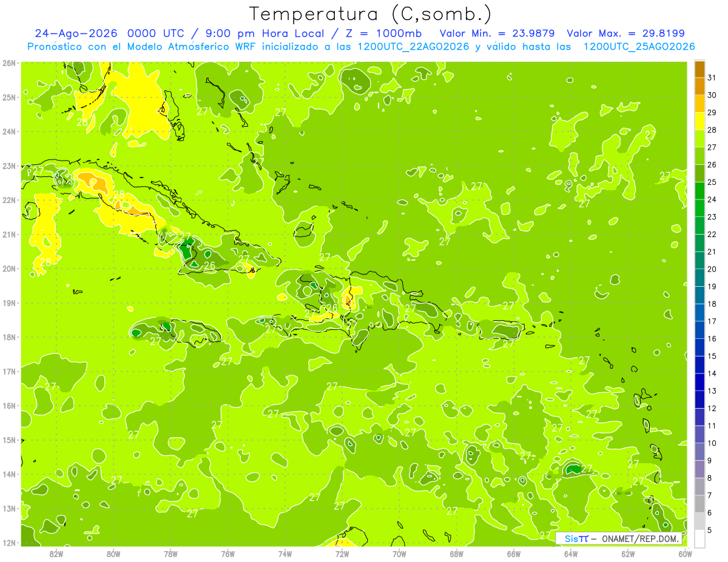Screen dimensions: 728x562
Task: Click "9:00 pm Hora Local" in the header
Action: (266, 33)
